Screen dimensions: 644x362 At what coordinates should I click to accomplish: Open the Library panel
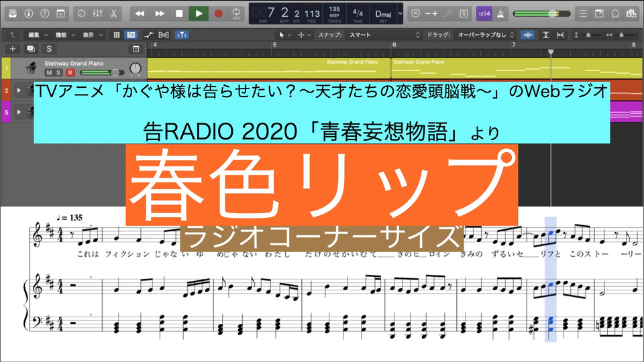coord(10,13)
